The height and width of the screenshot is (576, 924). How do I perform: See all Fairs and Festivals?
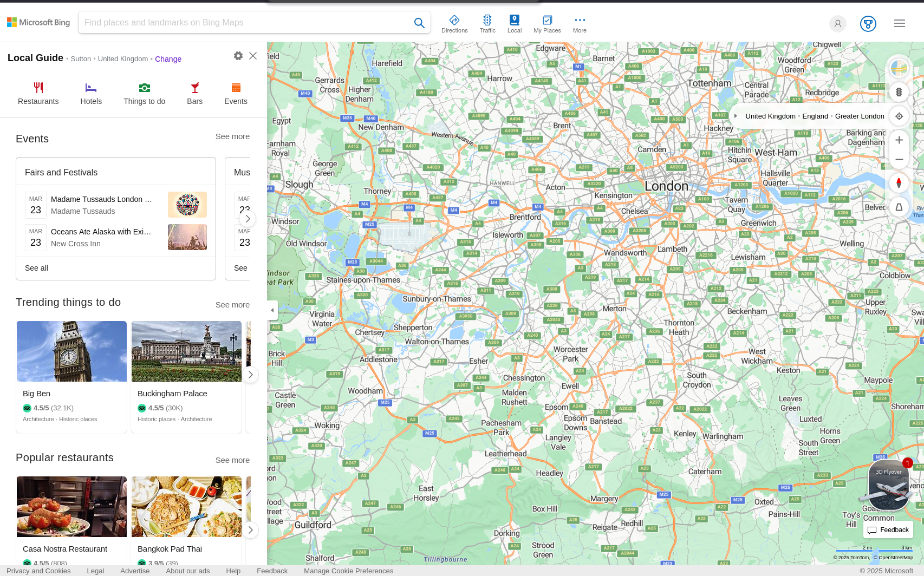[x=36, y=268]
